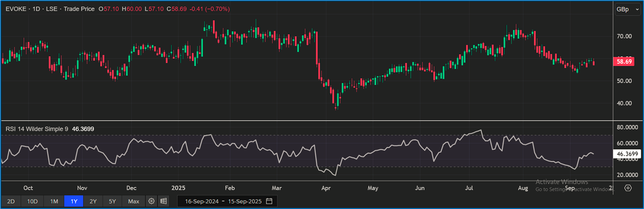Image resolution: width=644 pixels, height=209 pixels.
Task: Click the Max range button
Action: pos(133,201)
